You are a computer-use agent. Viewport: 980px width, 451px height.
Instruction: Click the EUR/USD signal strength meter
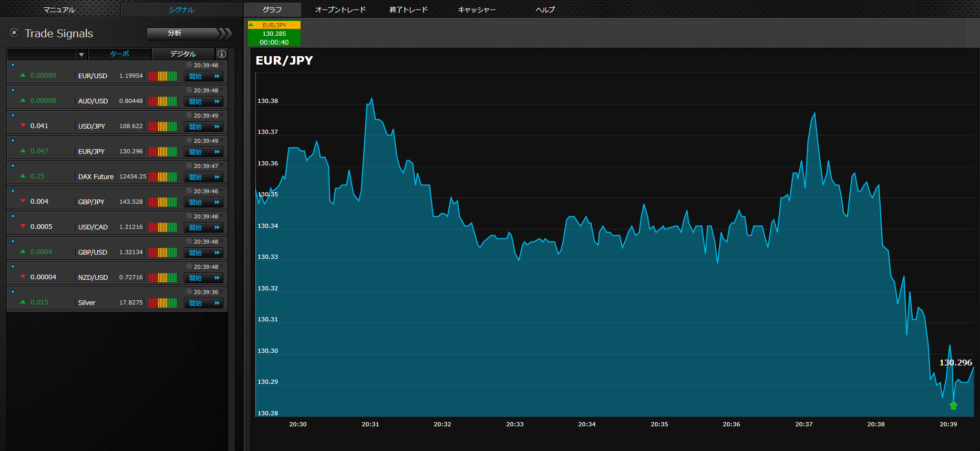(x=163, y=76)
